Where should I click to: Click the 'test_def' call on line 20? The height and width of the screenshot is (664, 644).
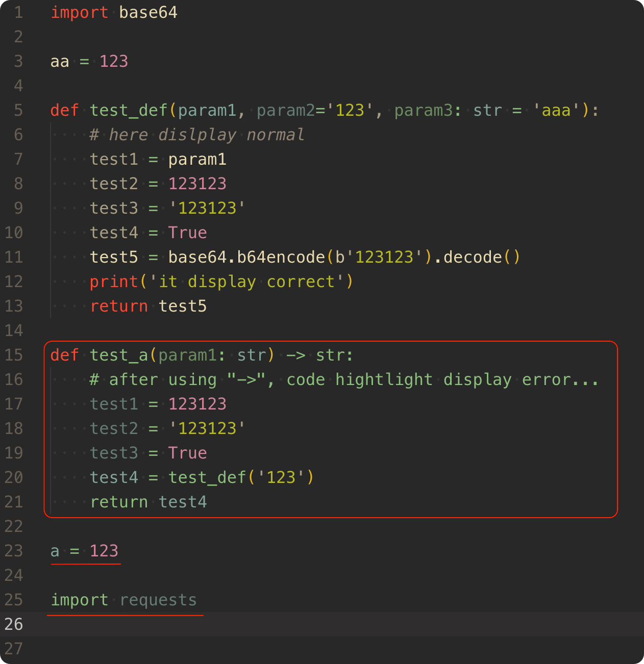207,477
